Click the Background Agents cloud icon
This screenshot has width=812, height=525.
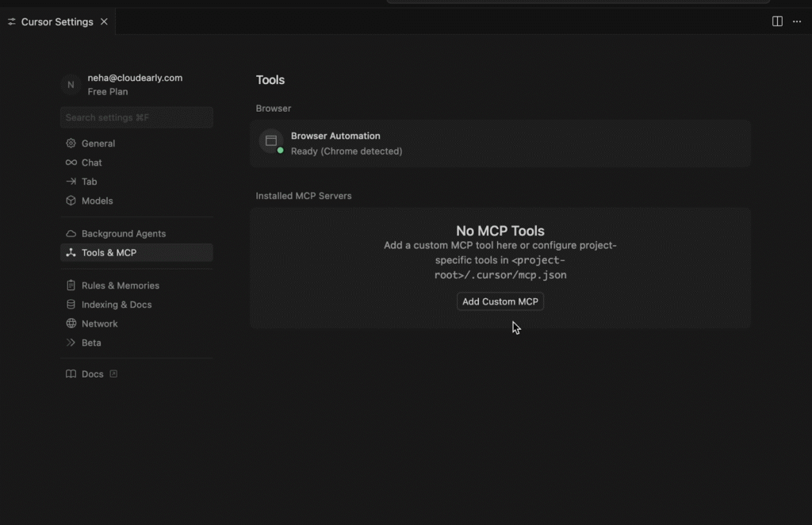coord(71,234)
